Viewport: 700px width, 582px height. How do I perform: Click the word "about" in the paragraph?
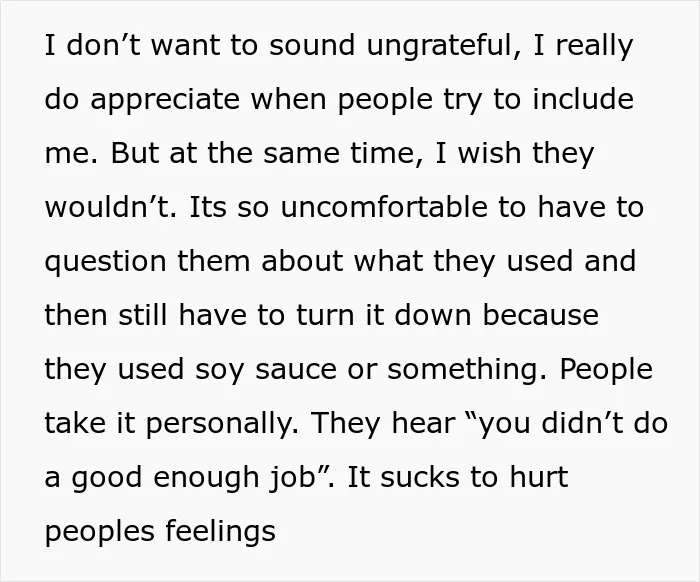[302, 260]
